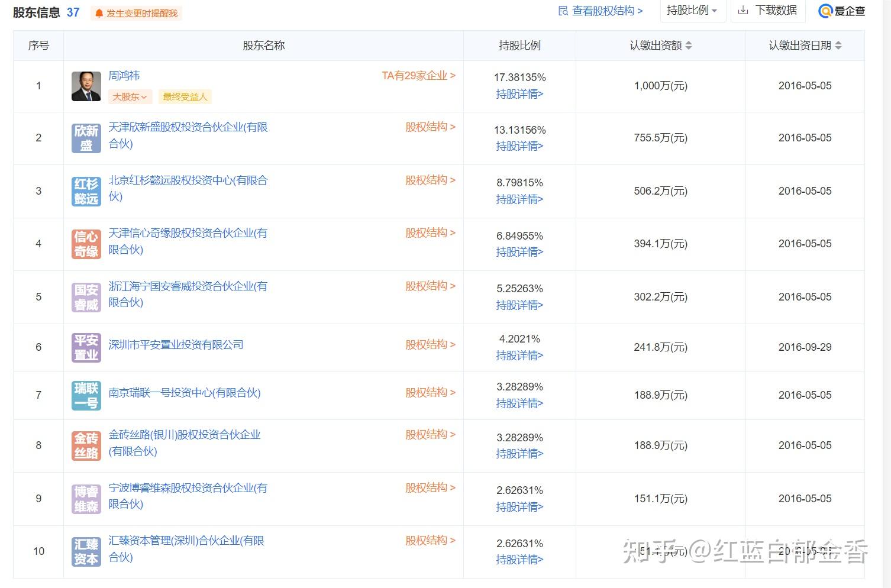891x588 pixels.
Task: Click the bell reminder icon
Action: [99, 13]
